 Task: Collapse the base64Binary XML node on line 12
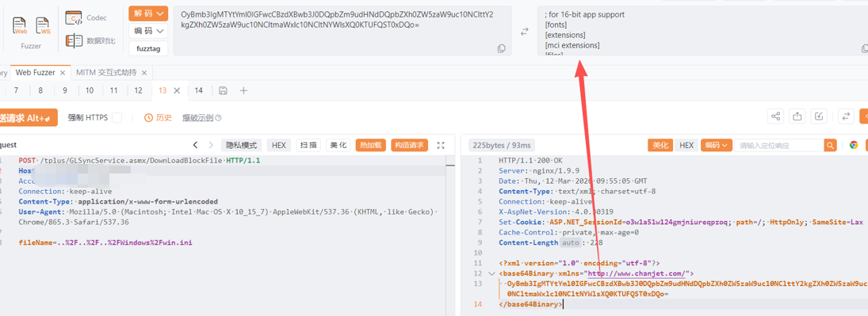(x=491, y=273)
